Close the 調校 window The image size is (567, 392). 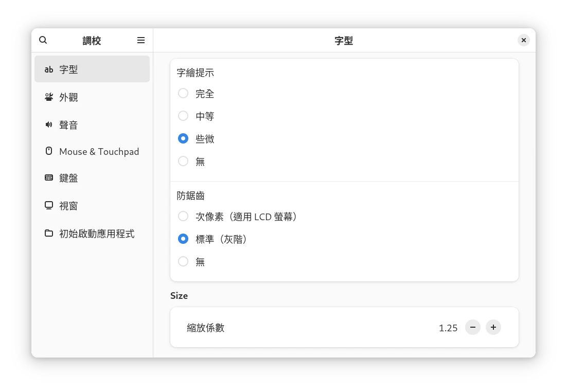tap(523, 40)
